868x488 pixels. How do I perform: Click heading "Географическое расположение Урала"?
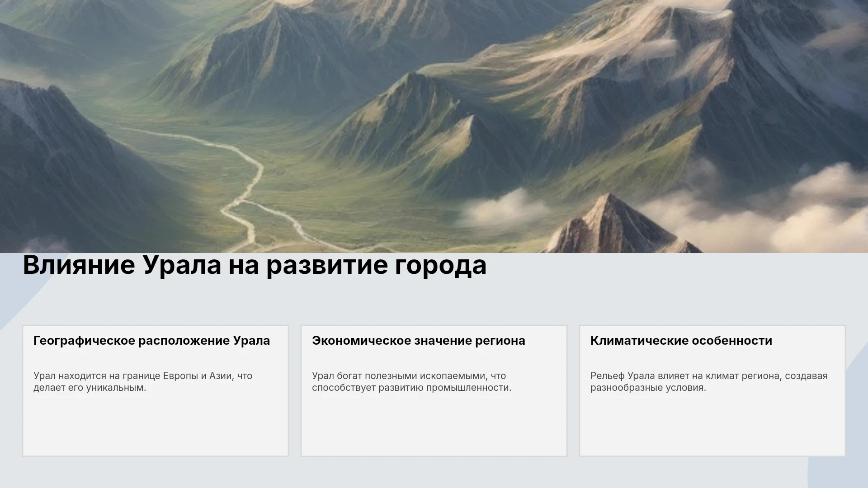151,341
